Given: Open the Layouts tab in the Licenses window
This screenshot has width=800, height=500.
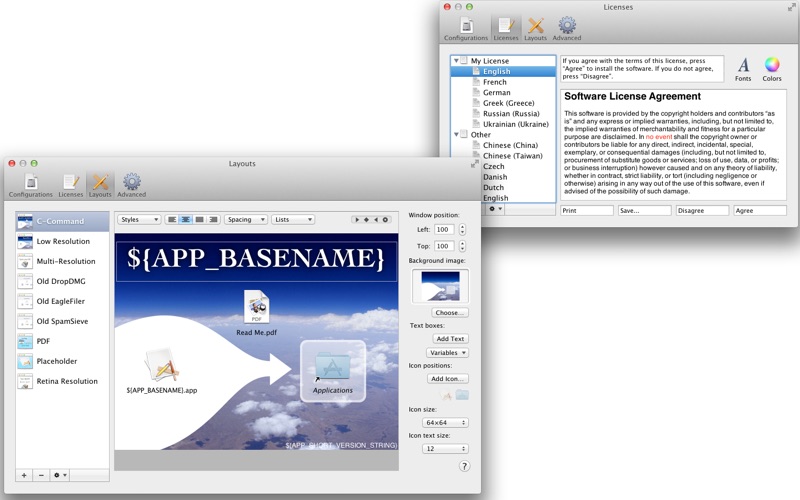Looking at the screenshot, I should tap(536, 28).
